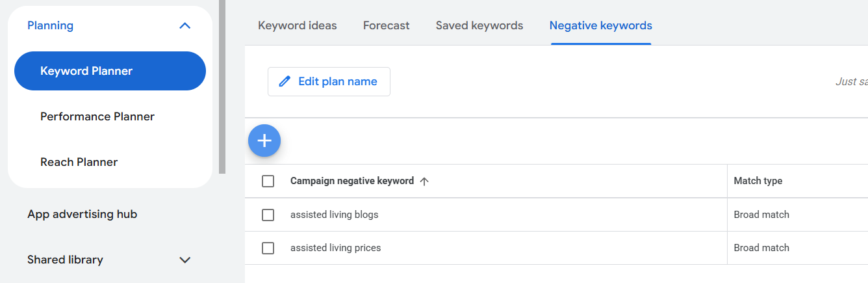
Task: Collapse the Planning section chevron
Action: click(x=185, y=26)
